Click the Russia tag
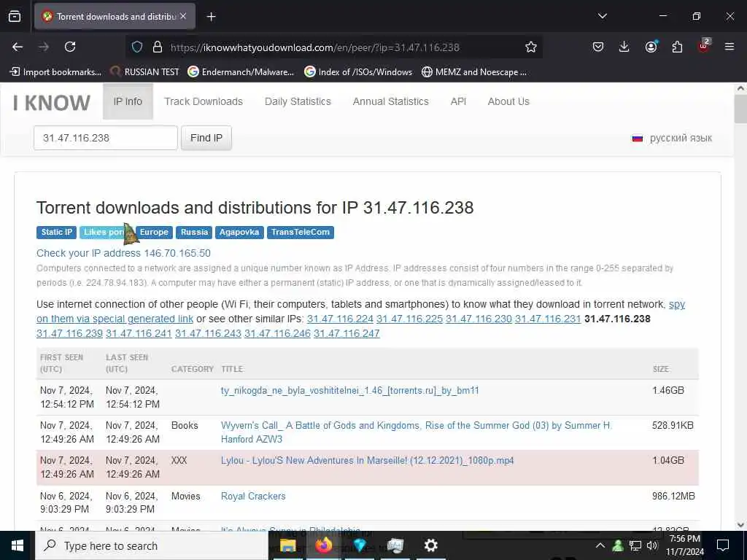The width and height of the screenshot is (747, 560). tap(194, 232)
